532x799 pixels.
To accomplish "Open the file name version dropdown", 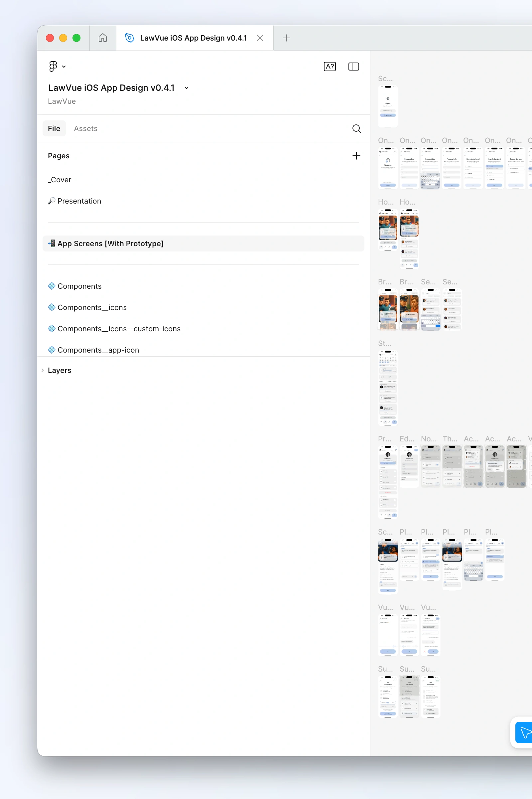I will (186, 88).
